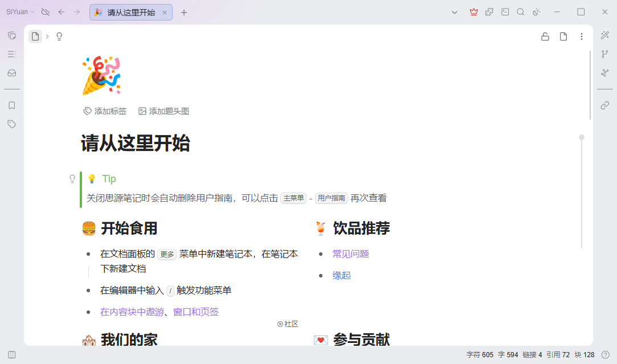Click the green Tip callout label
The width and height of the screenshot is (617, 364).
[109, 179]
